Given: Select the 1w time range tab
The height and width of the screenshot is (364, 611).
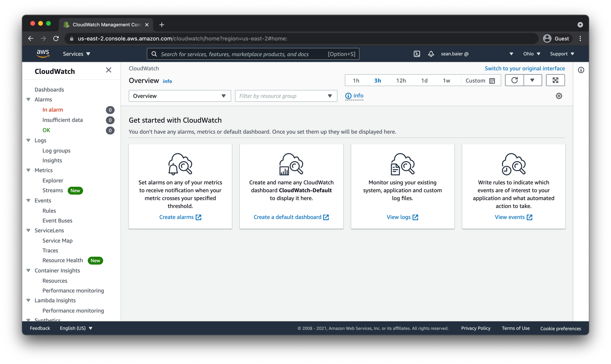Looking at the screenshot, I should pyautogui.click(x=446, y=81).
